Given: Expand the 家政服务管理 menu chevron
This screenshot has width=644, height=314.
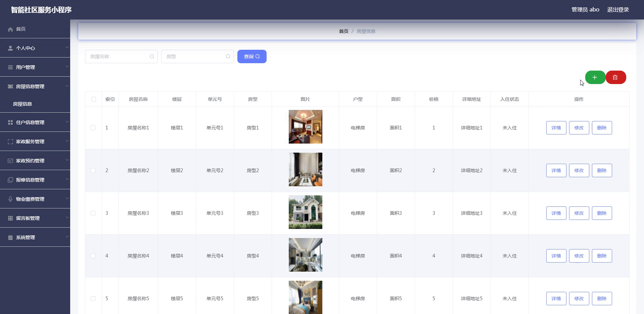Looking at the screenshot, I should click(x=67, y=141).
